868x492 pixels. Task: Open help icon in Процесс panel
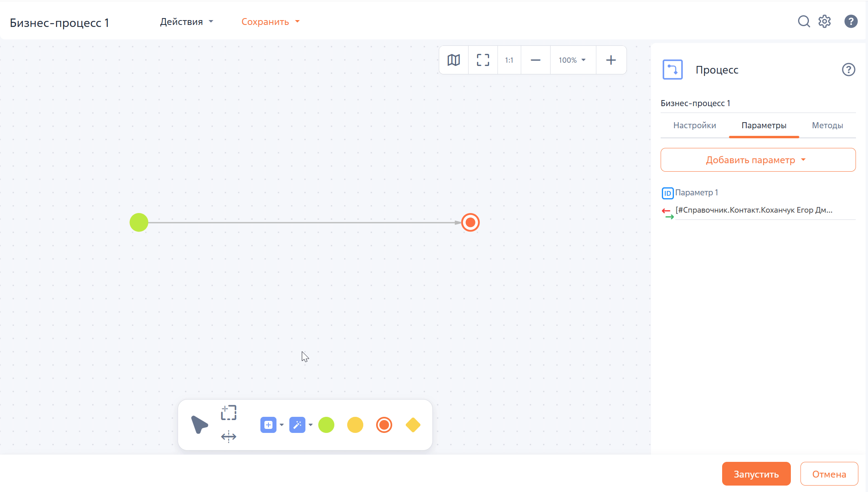[848, 70]
